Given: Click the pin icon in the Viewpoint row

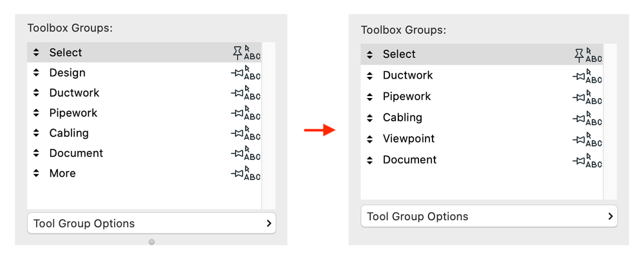Looking at the screenshot, I should 579,139.
